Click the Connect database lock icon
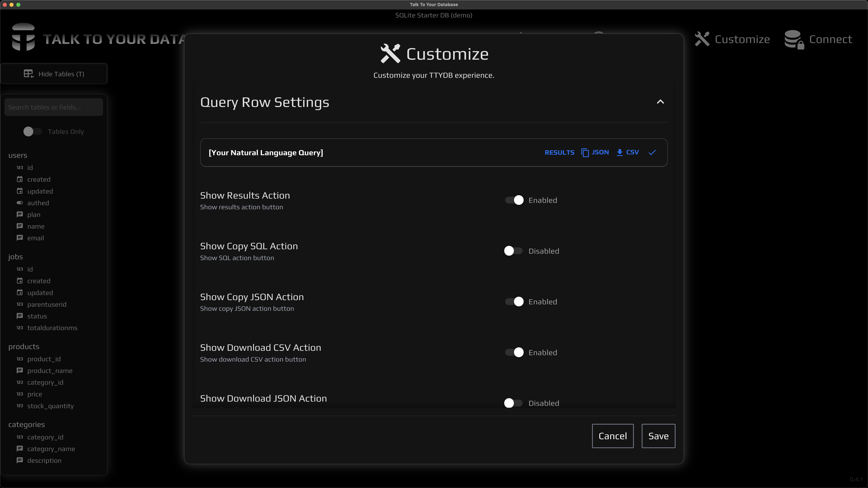Viewport: 868px width, 488px height. coord(794,40)
